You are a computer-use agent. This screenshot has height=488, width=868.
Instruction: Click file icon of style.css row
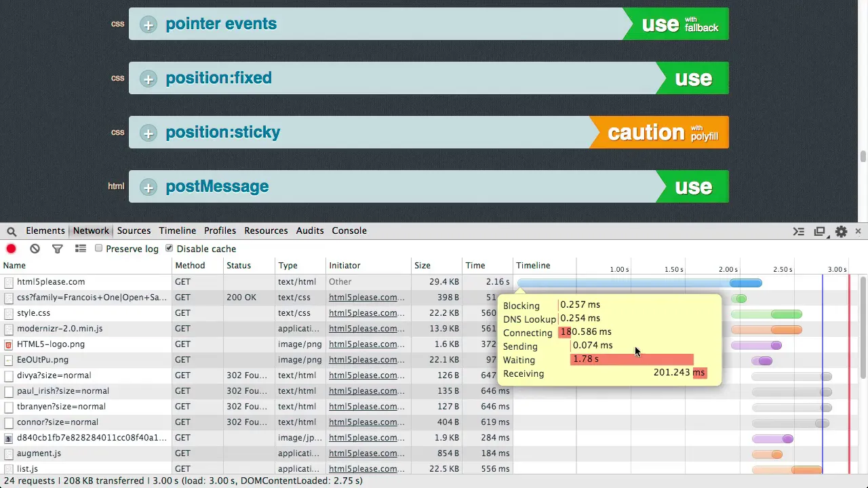pos(9,313)
